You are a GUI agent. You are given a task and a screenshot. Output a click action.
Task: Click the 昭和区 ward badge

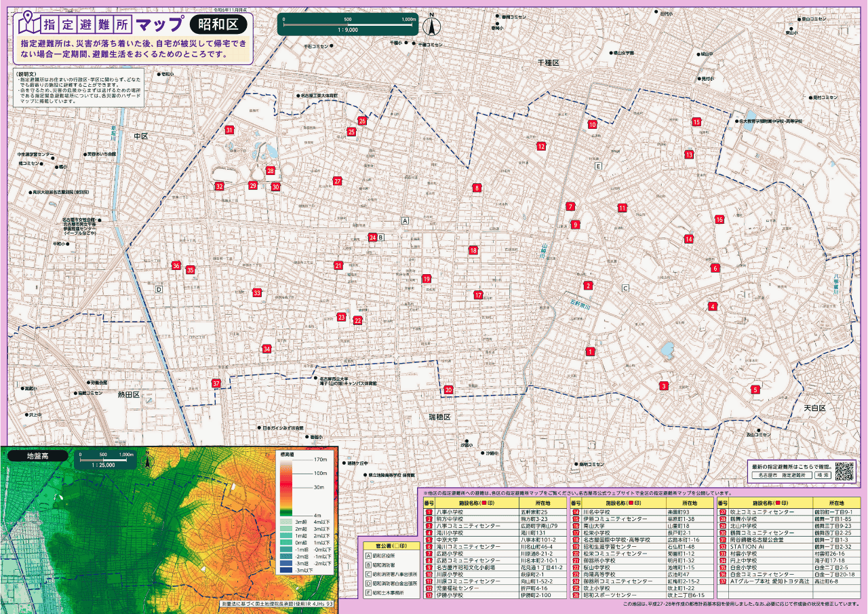(x=218, y=25)
